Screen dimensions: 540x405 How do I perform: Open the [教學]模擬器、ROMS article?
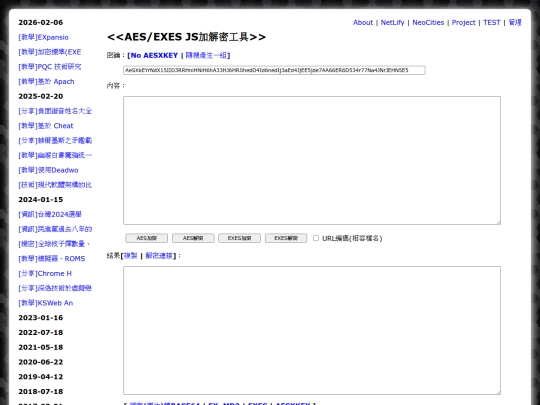click(x=52, y=259)
